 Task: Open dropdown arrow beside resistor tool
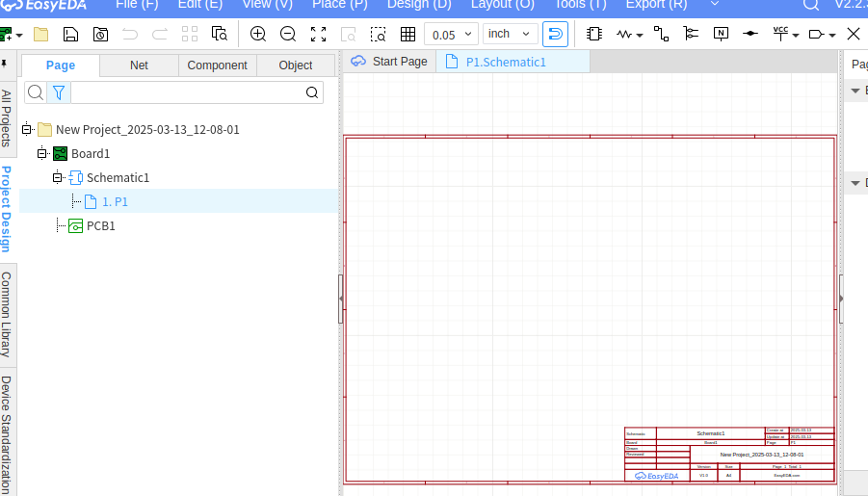click(640, 35)
